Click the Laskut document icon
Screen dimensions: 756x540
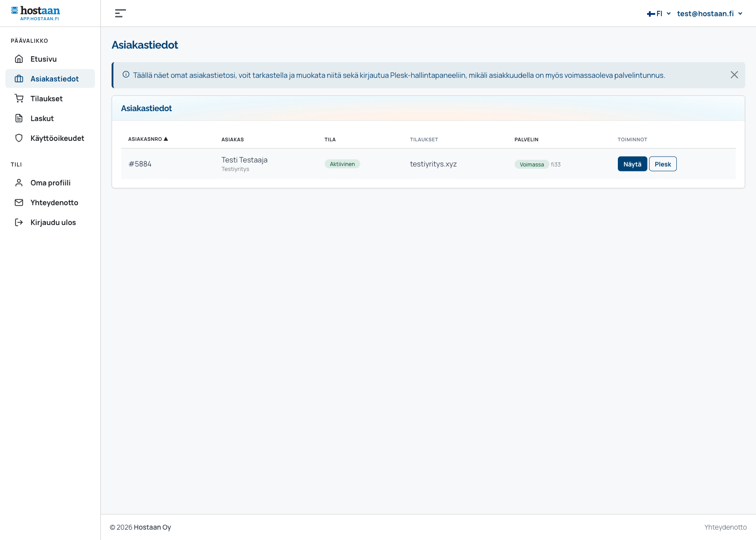19,118
